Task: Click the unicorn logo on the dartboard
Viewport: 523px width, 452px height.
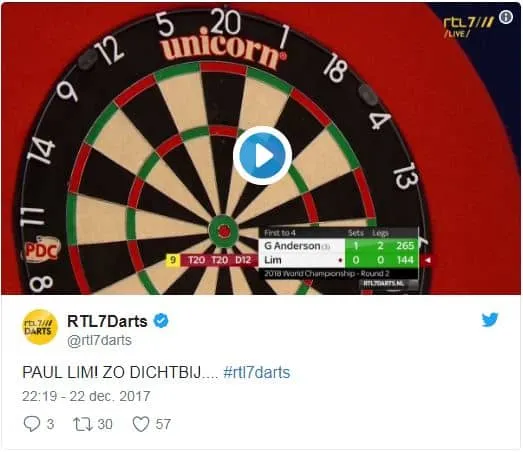Action: coord(223,49)
